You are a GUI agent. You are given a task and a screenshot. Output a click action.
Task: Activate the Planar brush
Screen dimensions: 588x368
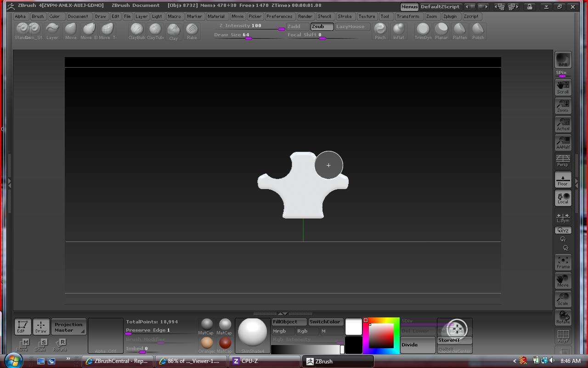(x=441, y=31)
